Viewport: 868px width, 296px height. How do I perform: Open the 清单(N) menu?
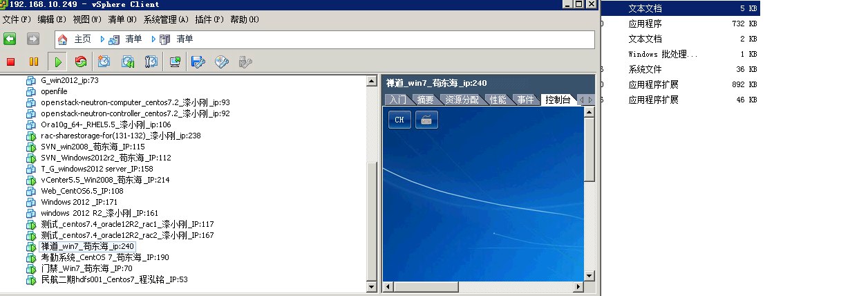122,19
